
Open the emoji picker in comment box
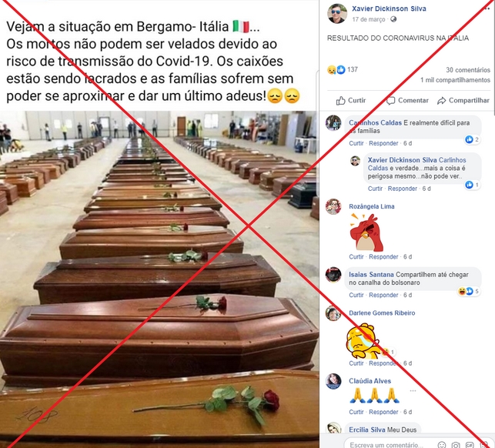pyautogui.click(x=442, y=445)
